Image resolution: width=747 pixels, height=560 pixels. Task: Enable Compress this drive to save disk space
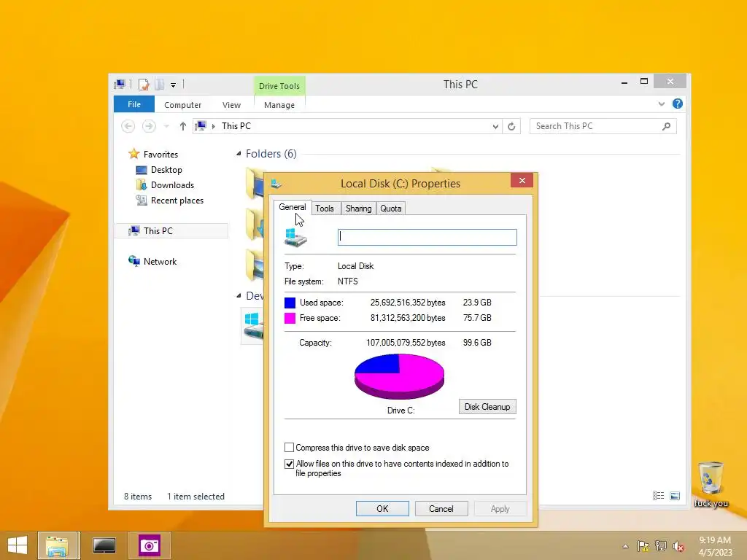[x=289, y=448]
